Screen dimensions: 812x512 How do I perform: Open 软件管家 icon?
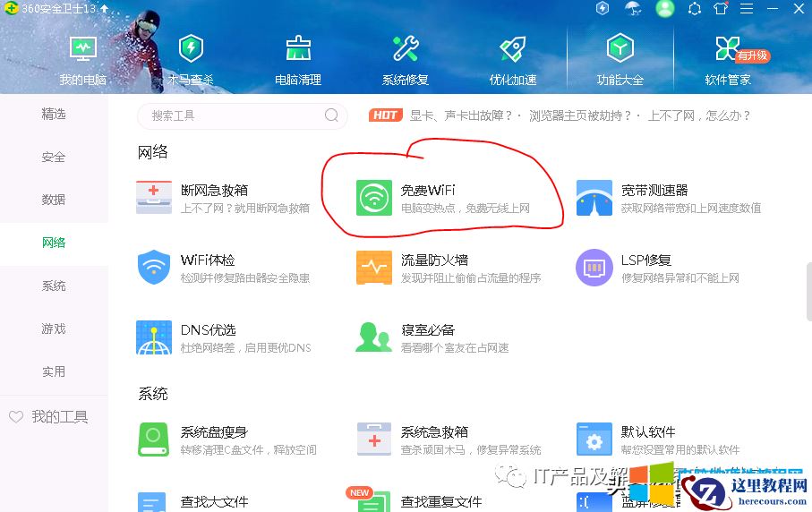[x=727, y=48]
